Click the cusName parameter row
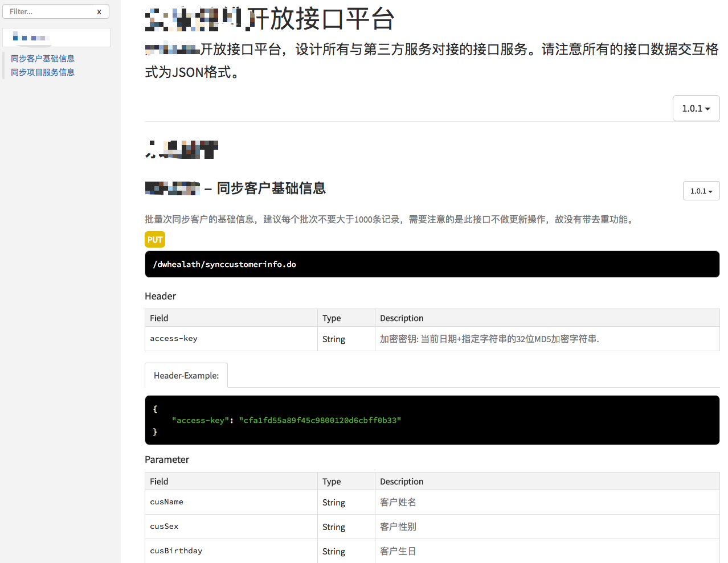This screenshot has width=728, height=563. coord(432,502)
